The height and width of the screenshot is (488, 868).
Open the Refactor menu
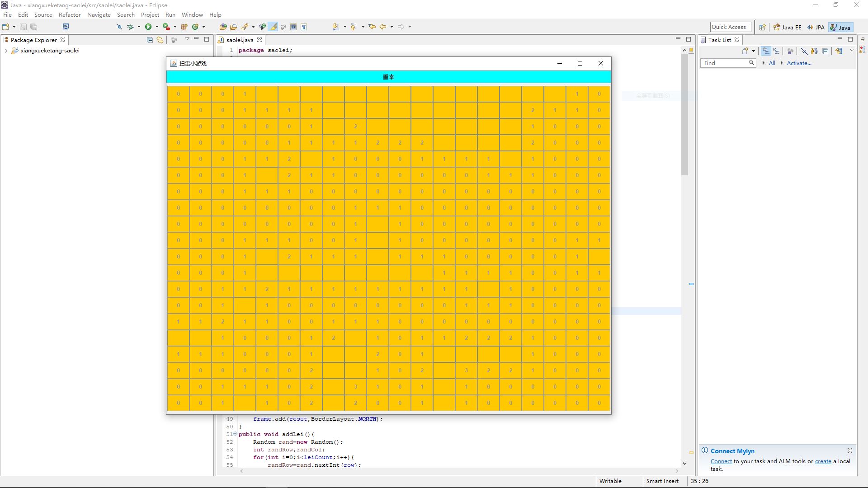click(70, 14)
